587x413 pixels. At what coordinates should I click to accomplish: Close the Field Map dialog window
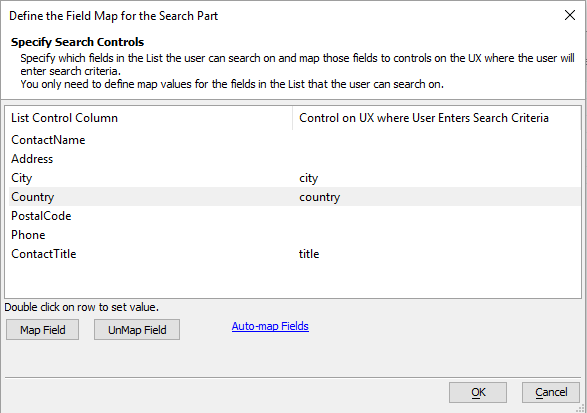[x=569, y=15]
